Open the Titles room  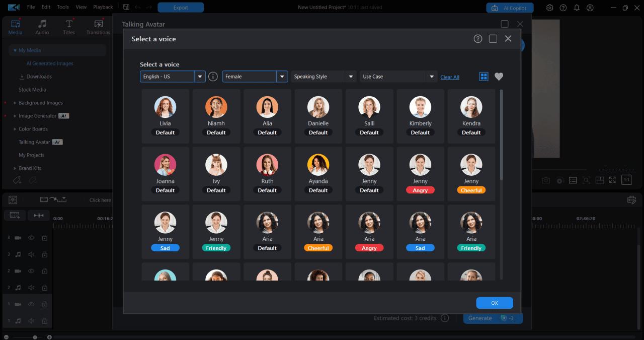pos(69,27)
